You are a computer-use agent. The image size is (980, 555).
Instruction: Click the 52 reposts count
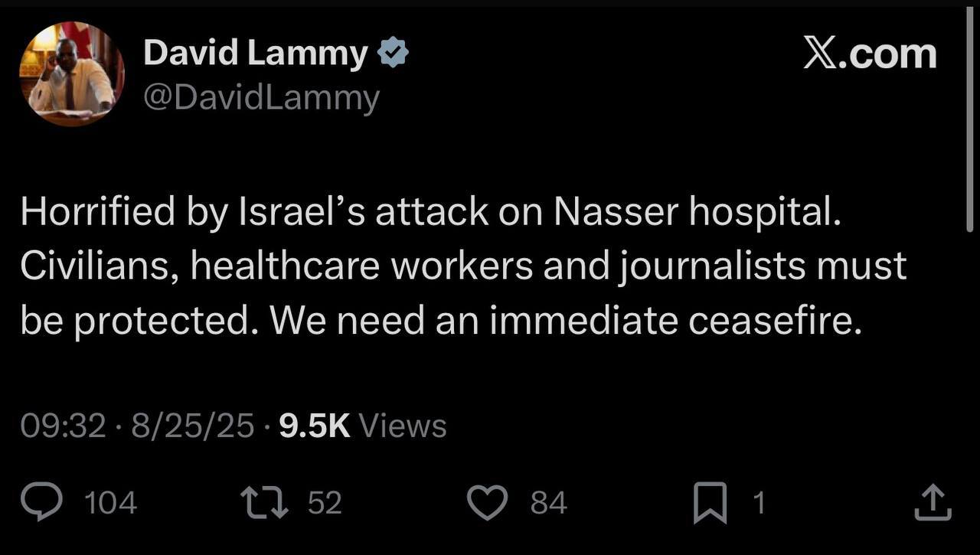[325, 504]
